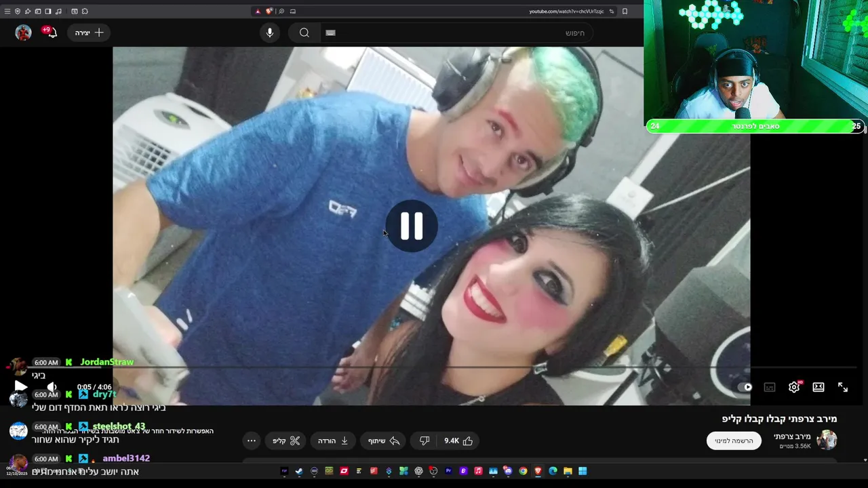This screenshot has width=868, height=488.
Task: Dislike the video with the thumbs-down
Action: 425,441
